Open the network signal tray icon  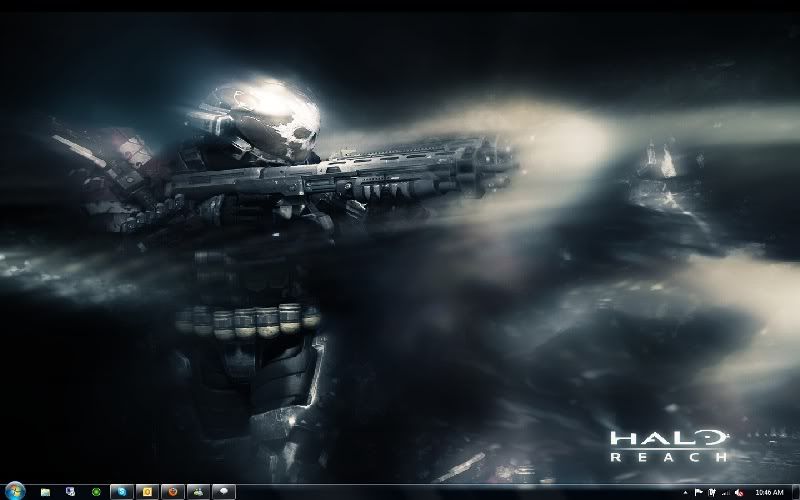click(724, 492)
